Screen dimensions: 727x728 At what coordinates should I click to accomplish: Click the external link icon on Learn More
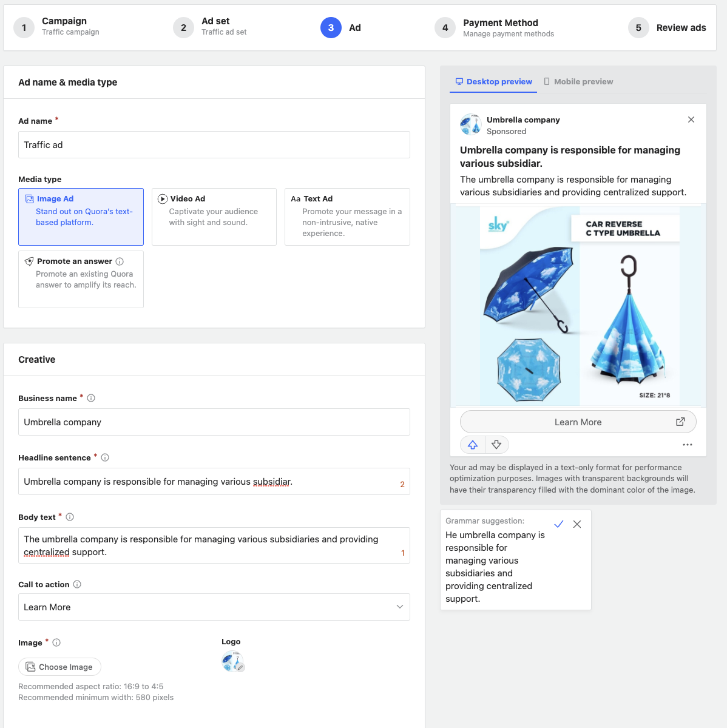coord(681,422)
